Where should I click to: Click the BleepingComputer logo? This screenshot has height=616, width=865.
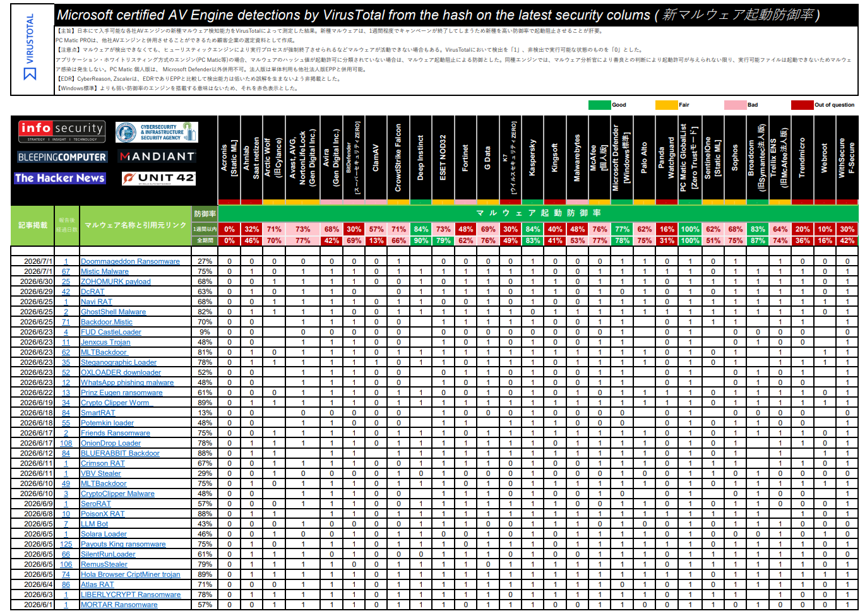coord(62,157)
